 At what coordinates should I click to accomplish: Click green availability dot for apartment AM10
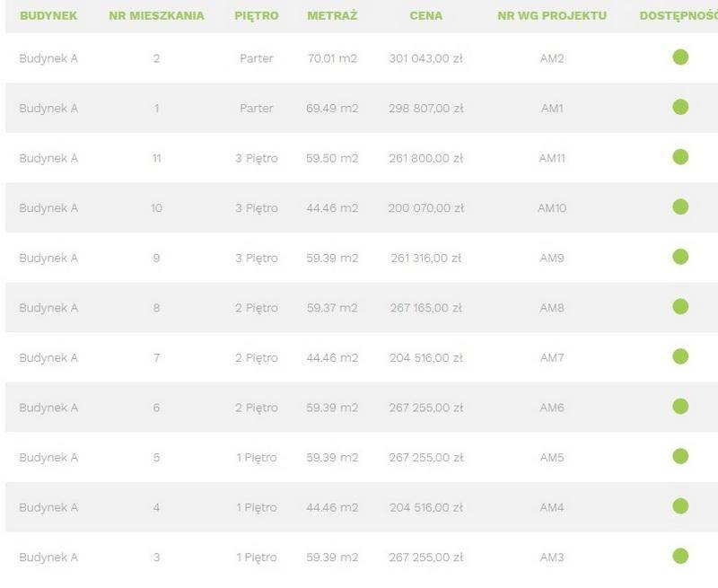coord(680,207)
